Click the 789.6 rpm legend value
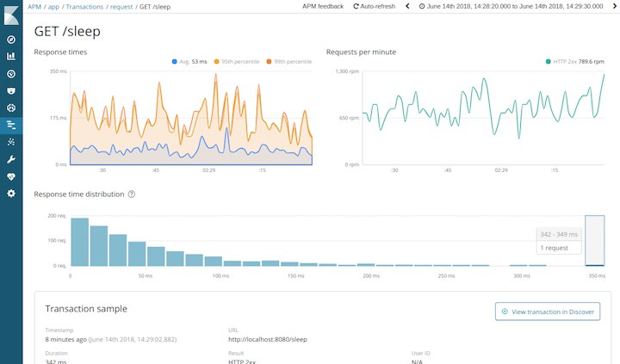Screen dimensions: 620x364 (591, 62)
